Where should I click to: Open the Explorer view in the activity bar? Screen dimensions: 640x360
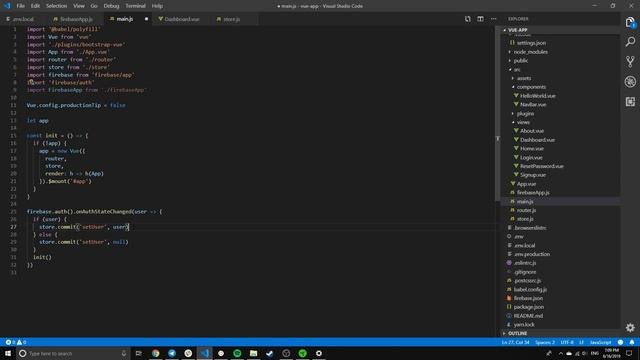(x=630, y=22)
